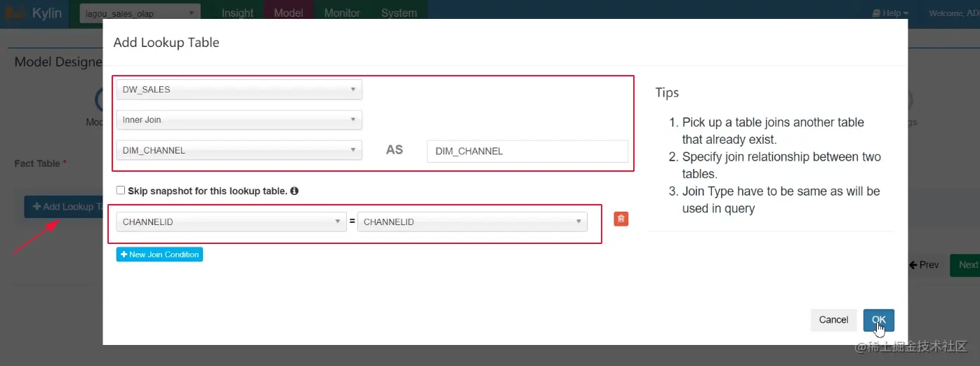Open the lagou_sales_olap project selector

tap(140, 13)
